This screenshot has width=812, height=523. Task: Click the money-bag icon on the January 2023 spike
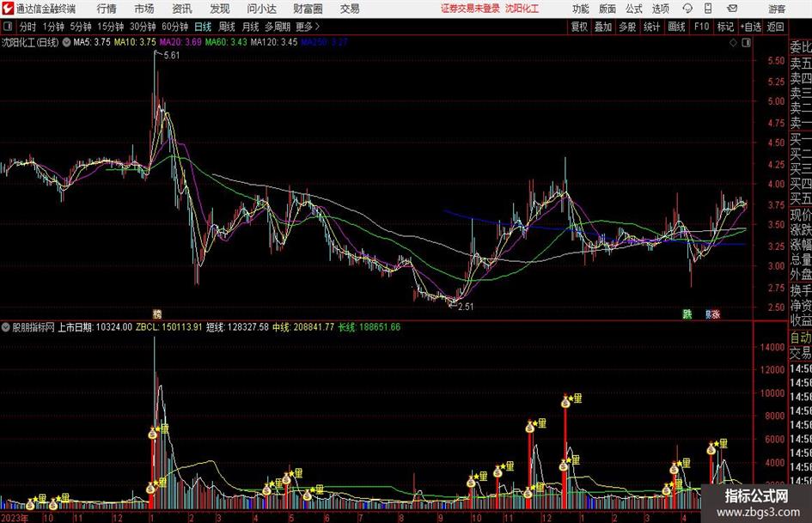click(x=152, y=434)
